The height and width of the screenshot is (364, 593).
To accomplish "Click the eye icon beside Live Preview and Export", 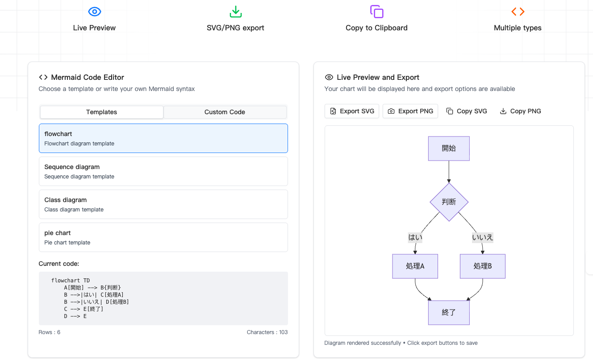I will click(329, 77).
